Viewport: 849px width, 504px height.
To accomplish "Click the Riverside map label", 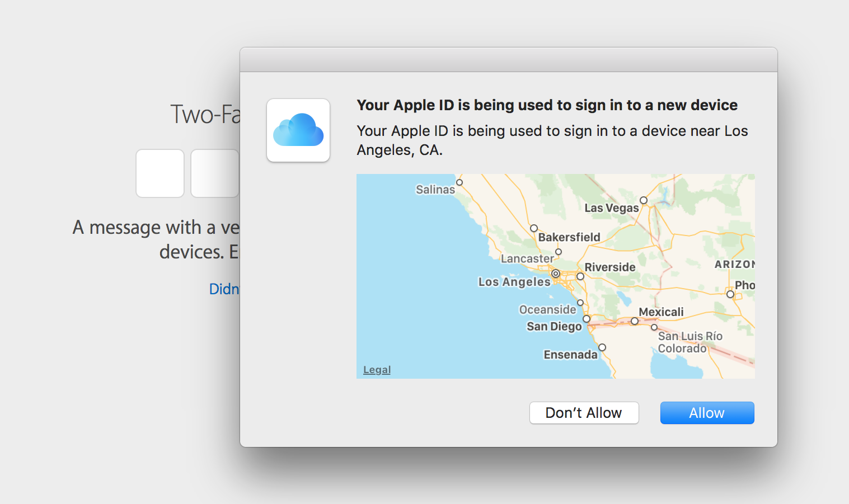I will (x=610, y=267).
